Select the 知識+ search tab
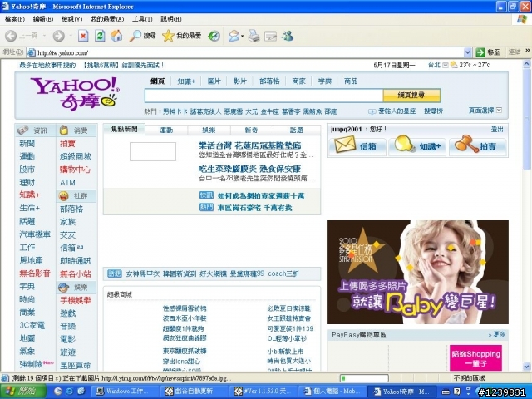The height and width of the screenshot is (399, 532). [186, 81]
